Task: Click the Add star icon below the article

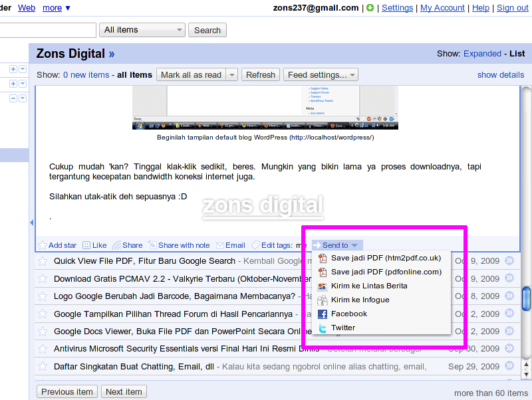Action: [43, 245]
